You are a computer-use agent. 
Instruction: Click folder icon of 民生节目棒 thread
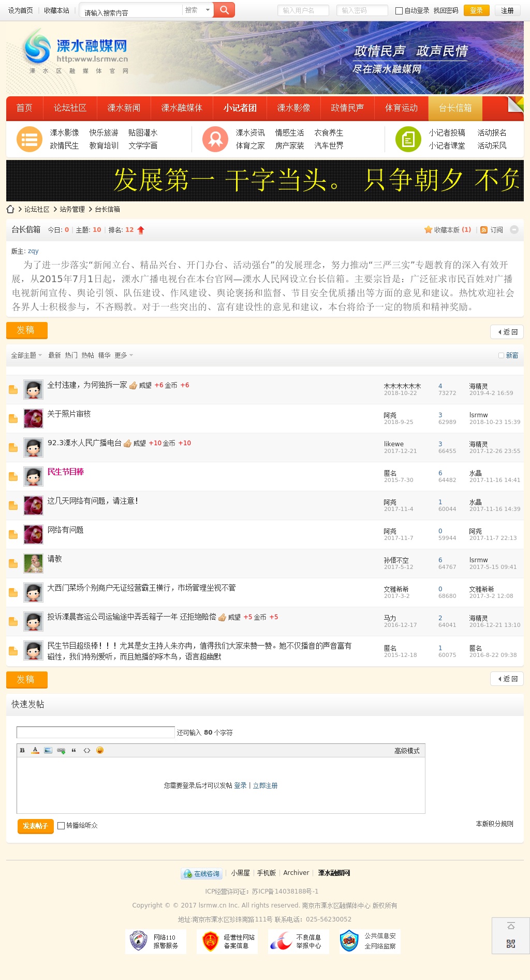[13, 477]
